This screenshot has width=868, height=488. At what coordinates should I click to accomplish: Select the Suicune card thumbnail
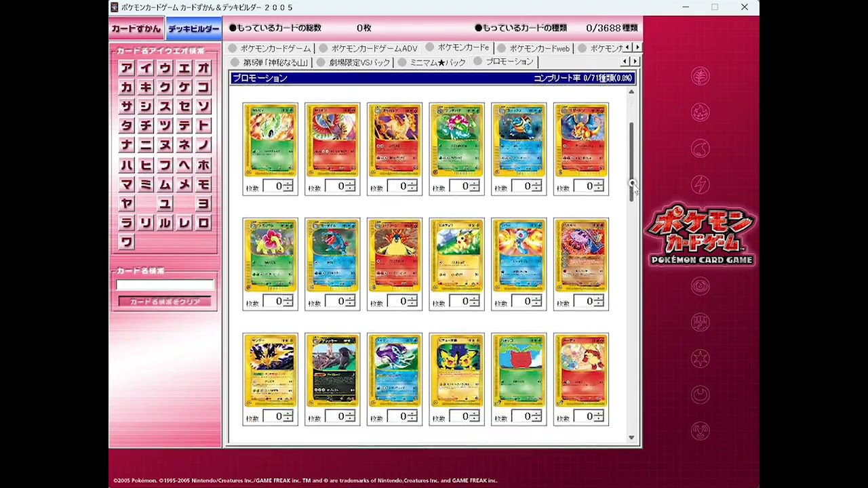click(395, 370)
